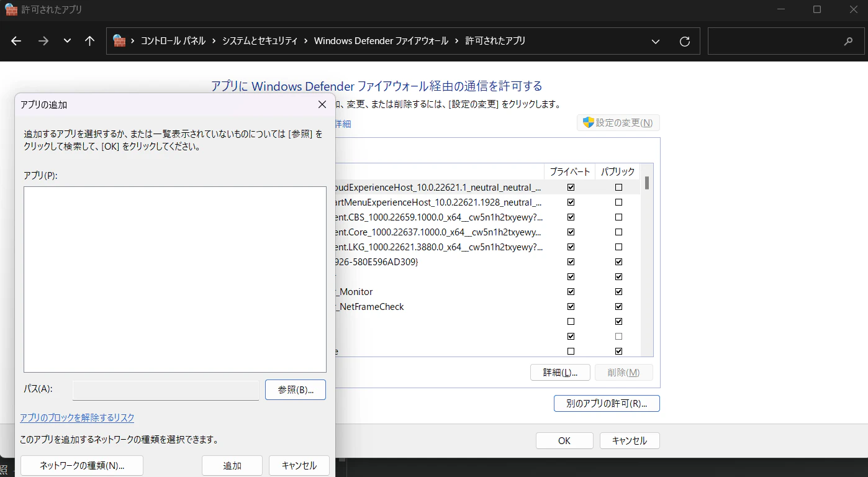868x477 pixels.
Task: Maximize the 許可されたアプリ window
Action: 817,9
